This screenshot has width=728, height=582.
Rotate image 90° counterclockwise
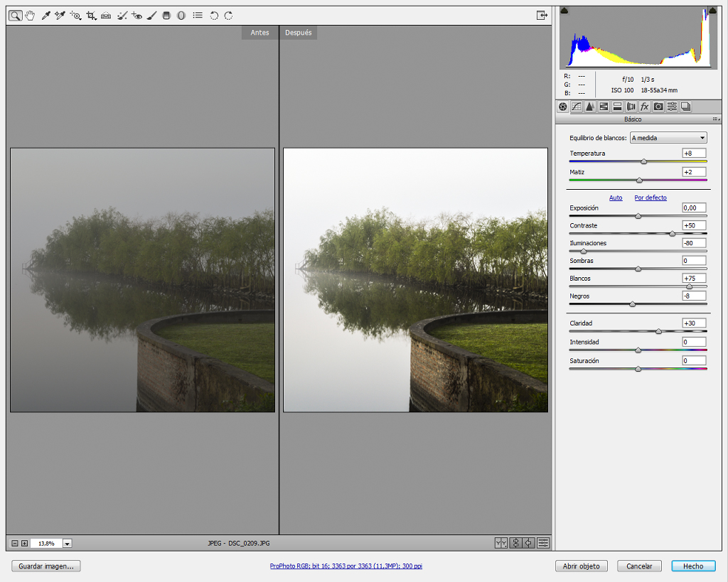coord(214,16)
